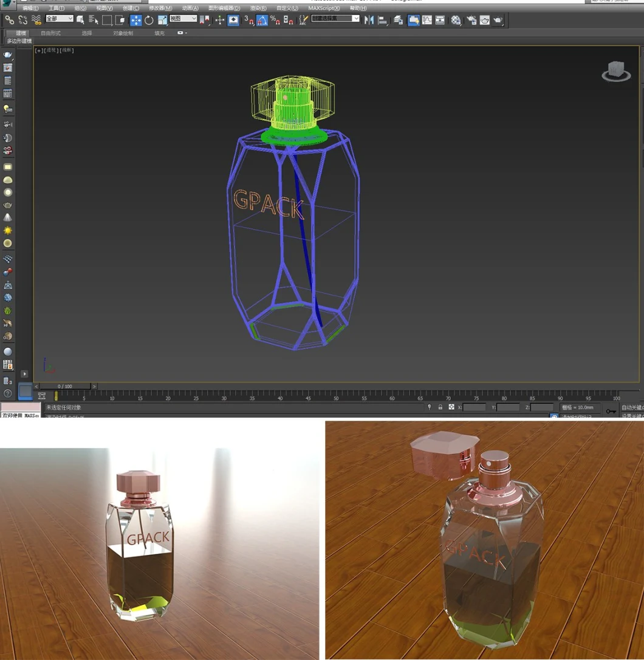
Task: Open the named selection sets dropdown
Action: tap(335, 19)
